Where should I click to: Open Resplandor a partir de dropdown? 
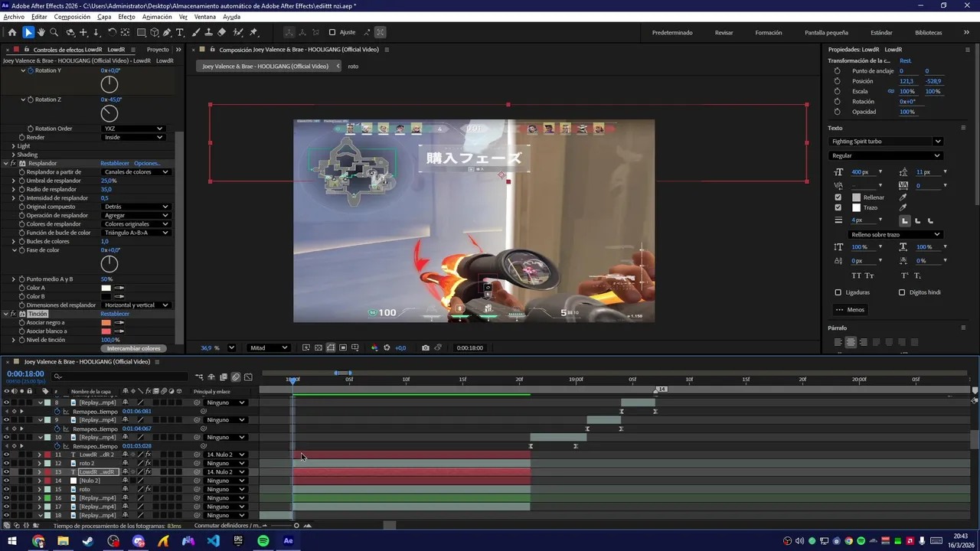[136, 172]
